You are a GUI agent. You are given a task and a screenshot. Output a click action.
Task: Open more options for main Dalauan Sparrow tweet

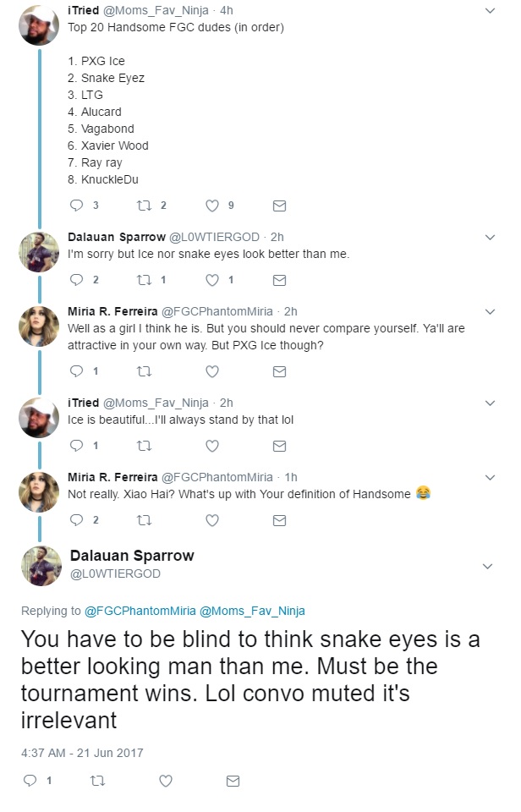tap(487, 566)
